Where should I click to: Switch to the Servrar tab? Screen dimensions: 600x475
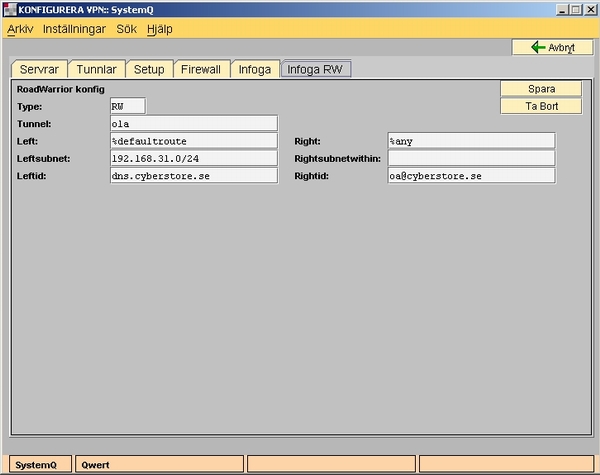click(40, 69)
